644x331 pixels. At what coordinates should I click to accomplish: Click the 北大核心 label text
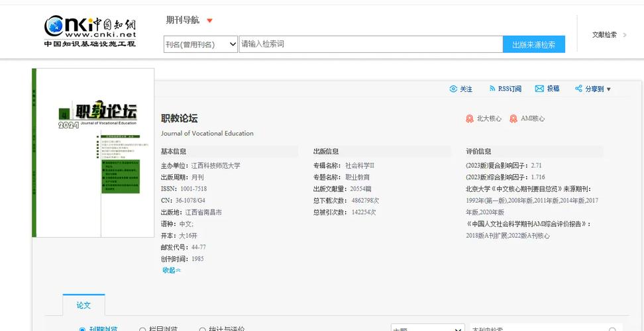[x=489, y=118]
